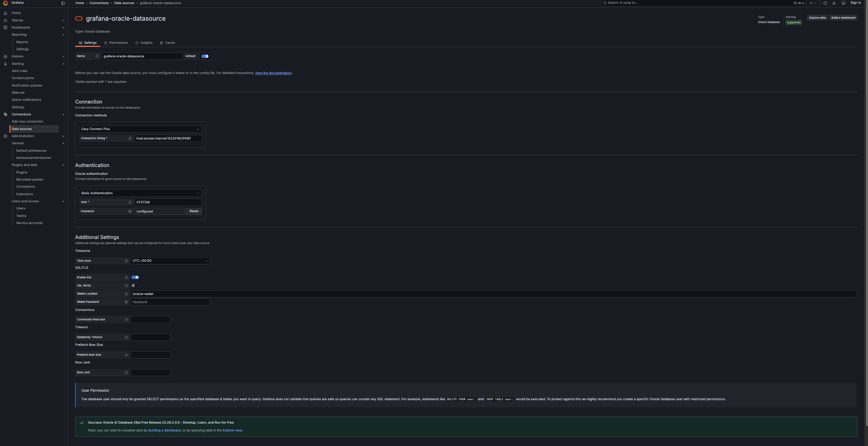Click the Connections plug icon in the sidebar
Viewport: 868px width, 446px height.
point(5,114)
